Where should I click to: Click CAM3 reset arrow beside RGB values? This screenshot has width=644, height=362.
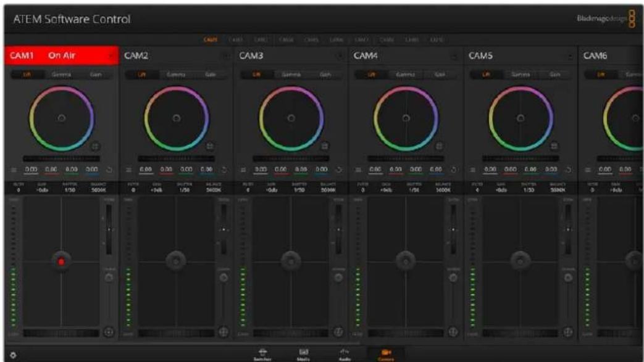click(x=339, y=170)
